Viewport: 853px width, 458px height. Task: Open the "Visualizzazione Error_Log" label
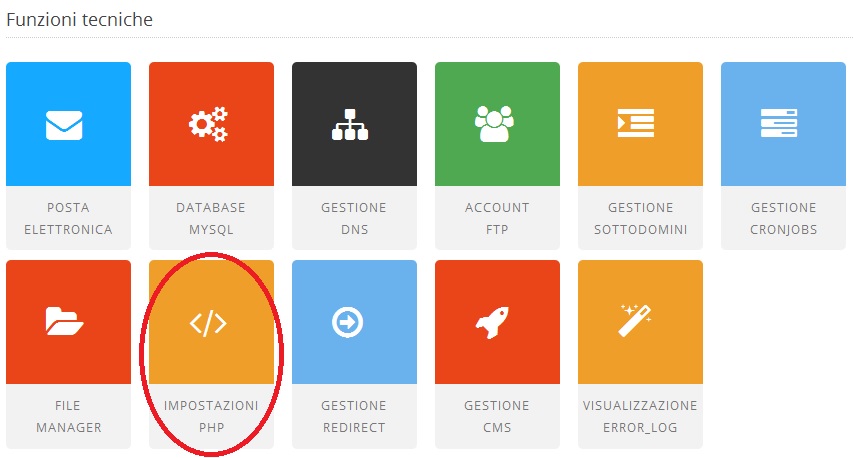click(x=640, y=416)
